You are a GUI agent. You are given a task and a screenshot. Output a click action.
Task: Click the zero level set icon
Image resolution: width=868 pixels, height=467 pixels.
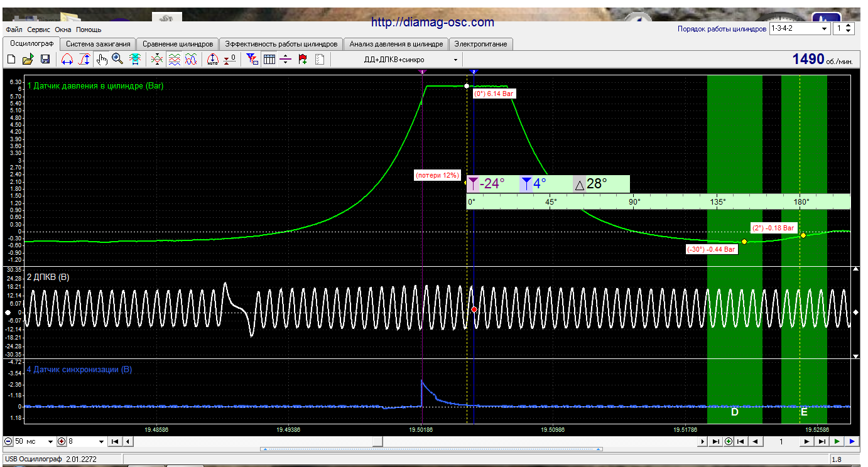[x=230, y=59]
